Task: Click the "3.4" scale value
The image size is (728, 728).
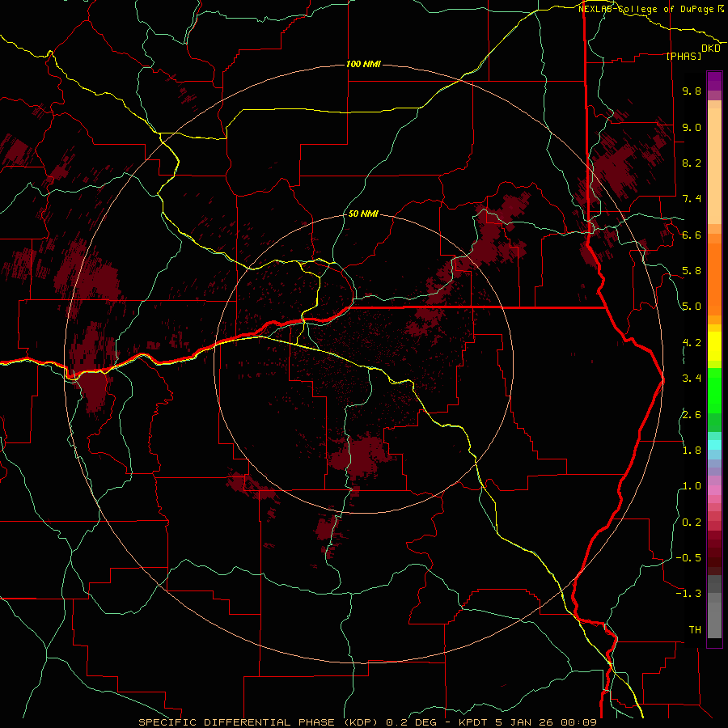Action: coord(692,379)
